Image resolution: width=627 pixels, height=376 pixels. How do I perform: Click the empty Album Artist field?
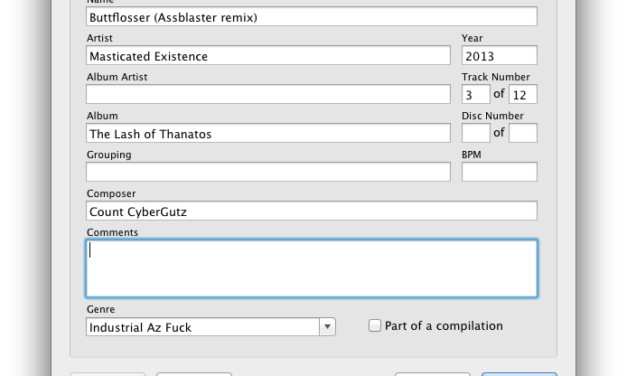tap(268, 94)
